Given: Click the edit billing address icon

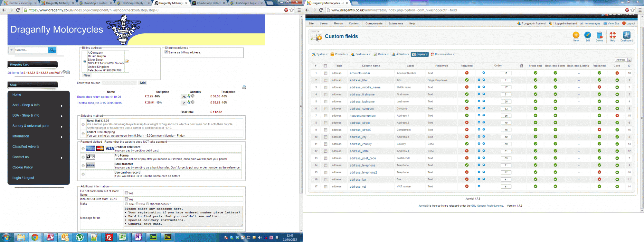Looking at the screenshot, I should tap(127, 61).
